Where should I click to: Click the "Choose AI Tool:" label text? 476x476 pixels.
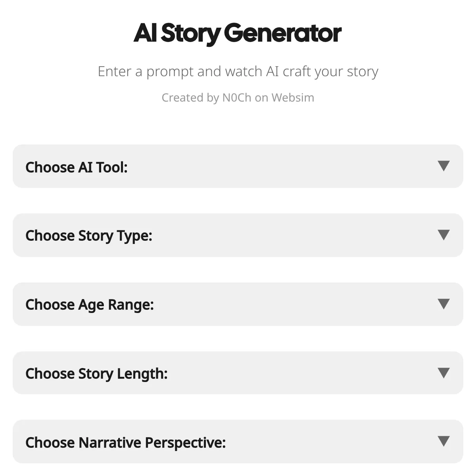point(77,167)
